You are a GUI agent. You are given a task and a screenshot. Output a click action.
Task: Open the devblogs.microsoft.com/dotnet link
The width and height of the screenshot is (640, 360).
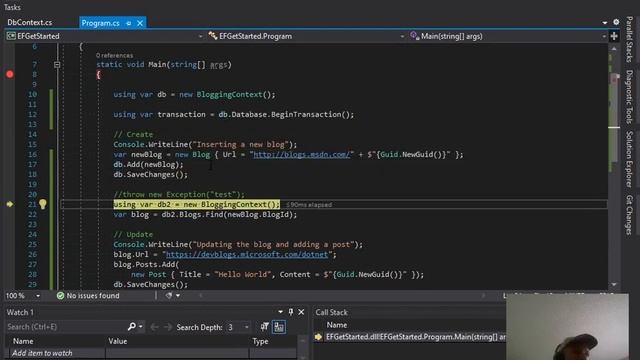click(x=247, y=255)
